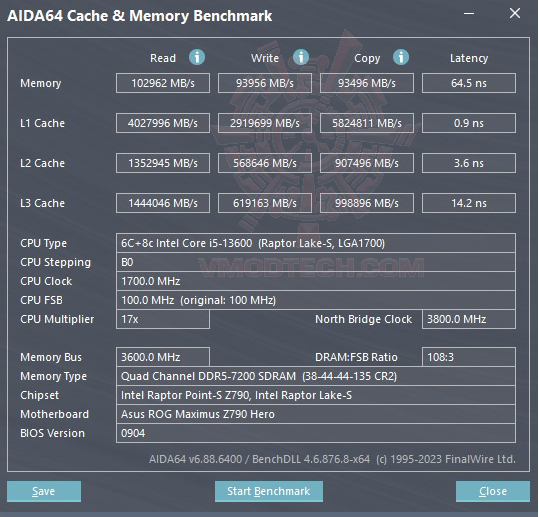Image resolution: width=539 pixels, height=517 pixels.
Task: Click Chipset field Intel Raptor Point-S Z790
Action: tap(316, 395)
